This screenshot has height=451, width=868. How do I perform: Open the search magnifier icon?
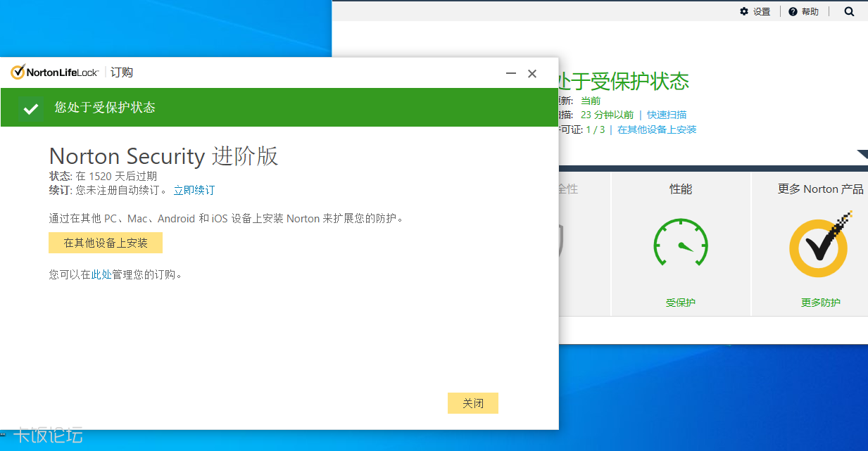tap(849, 11)
